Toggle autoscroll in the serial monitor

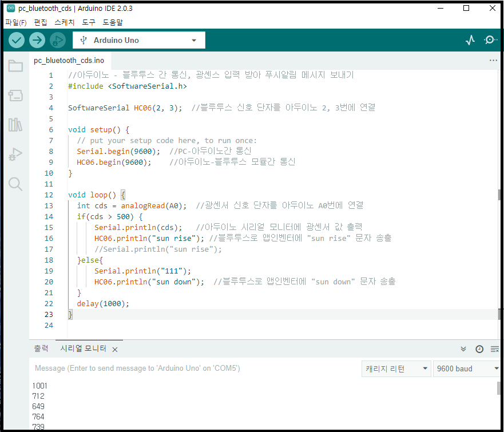click(463, 349)
